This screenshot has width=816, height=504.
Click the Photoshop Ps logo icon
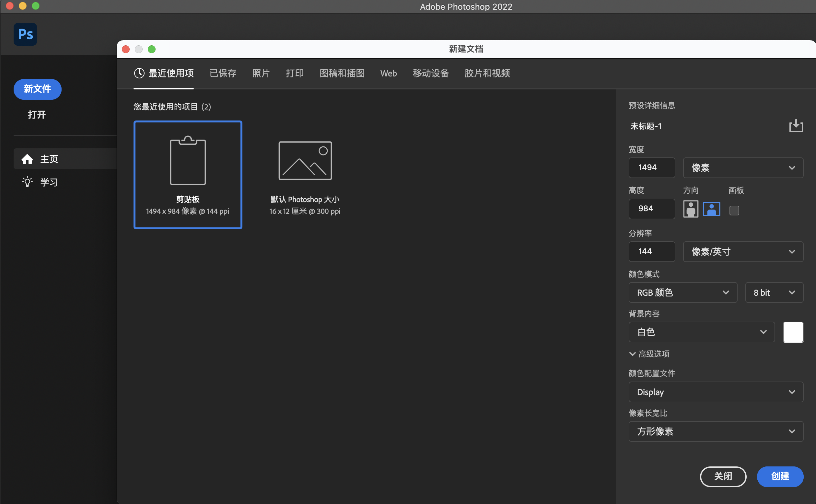tap(25, 34)
